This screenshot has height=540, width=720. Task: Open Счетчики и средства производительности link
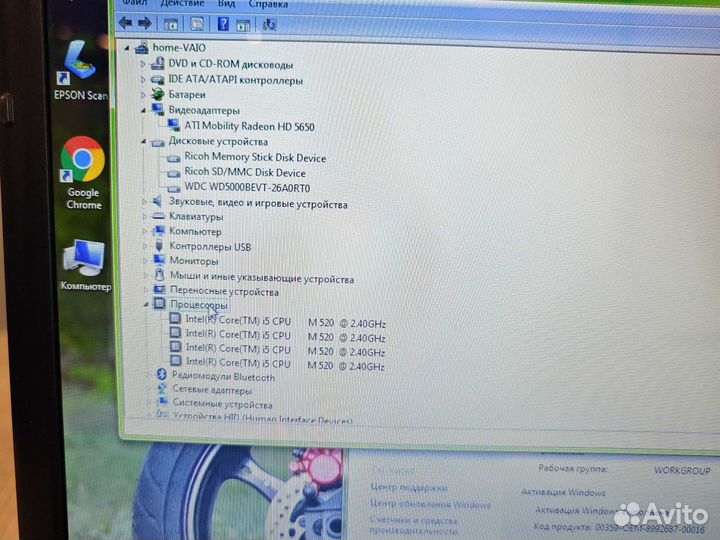click(x=413, y=525)
